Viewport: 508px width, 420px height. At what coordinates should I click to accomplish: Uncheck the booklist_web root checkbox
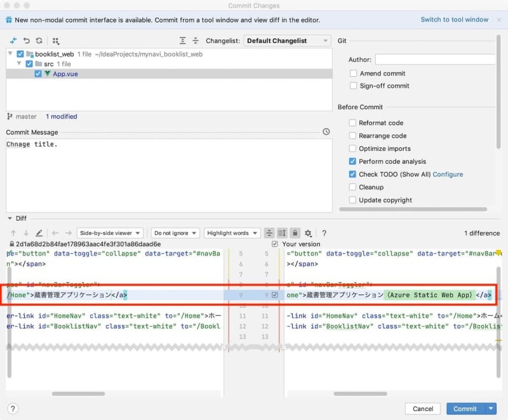pos(20,54)
